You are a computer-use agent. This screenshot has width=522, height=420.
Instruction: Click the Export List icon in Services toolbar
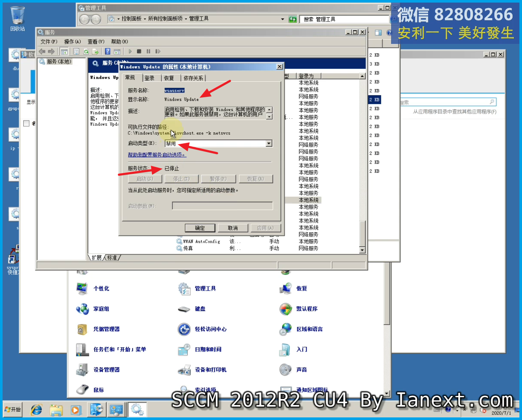[95, 51]
